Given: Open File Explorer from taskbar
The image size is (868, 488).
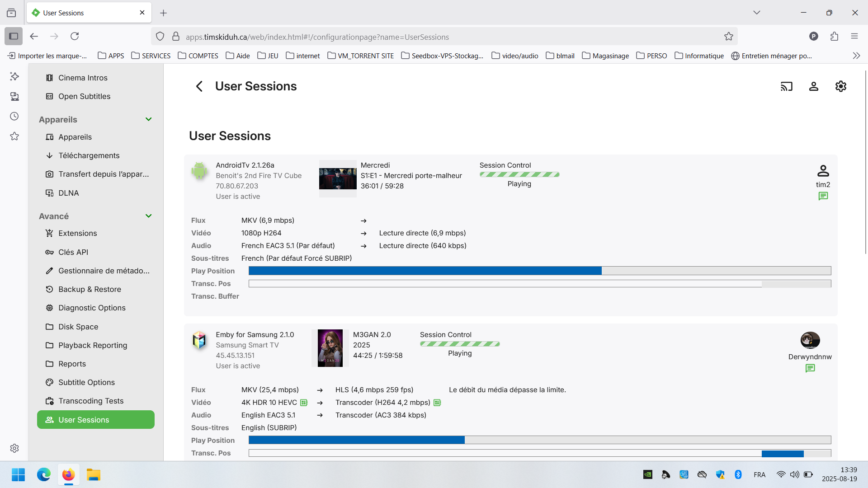Looking at the screenshot, I should pos(94,475).
